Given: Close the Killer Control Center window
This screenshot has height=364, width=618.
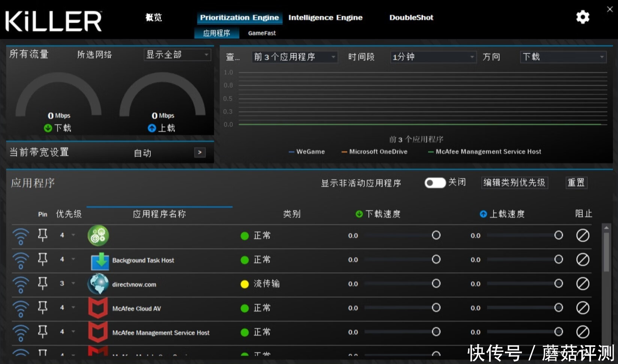Looking at the screenshot, I should click(610, 9).
